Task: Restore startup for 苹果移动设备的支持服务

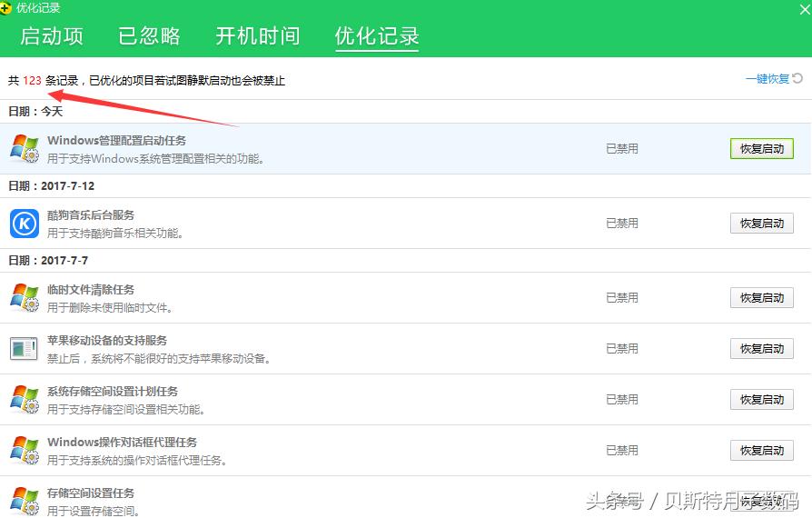Action: 762,349
